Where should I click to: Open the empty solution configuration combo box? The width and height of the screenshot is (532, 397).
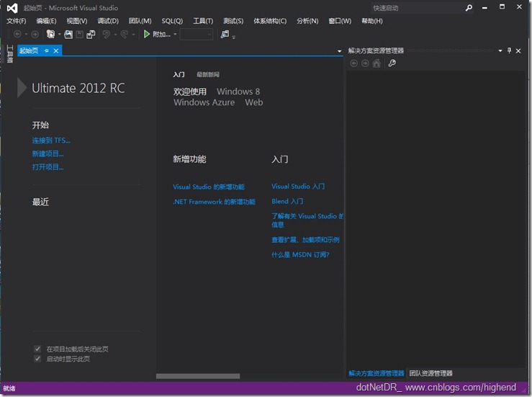[x=197, y=35]
